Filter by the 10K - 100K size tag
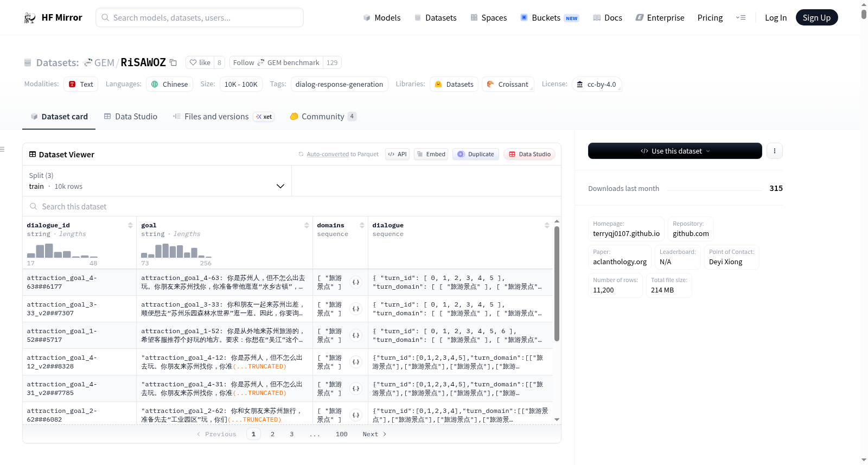 click(241, 84)
